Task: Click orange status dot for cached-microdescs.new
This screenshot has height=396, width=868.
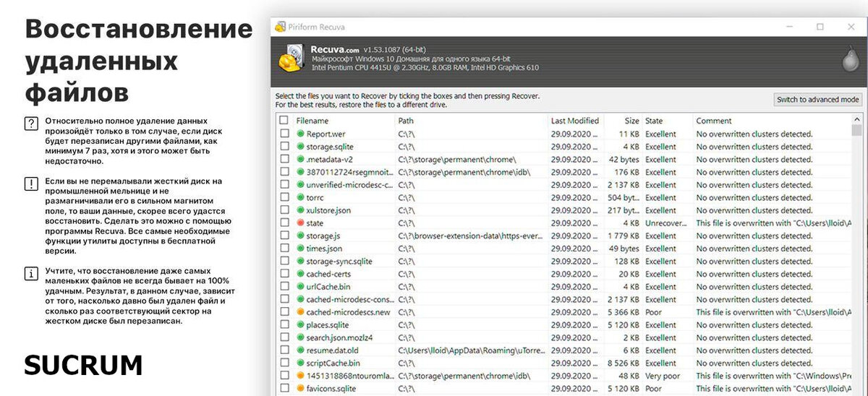Action: click(300, 312)
